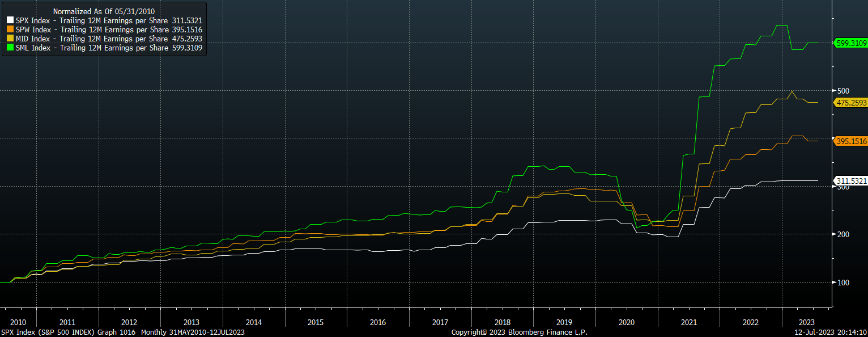Click the 100 axis value on right
The image size is (868, 337).
(x=843, y=281)
